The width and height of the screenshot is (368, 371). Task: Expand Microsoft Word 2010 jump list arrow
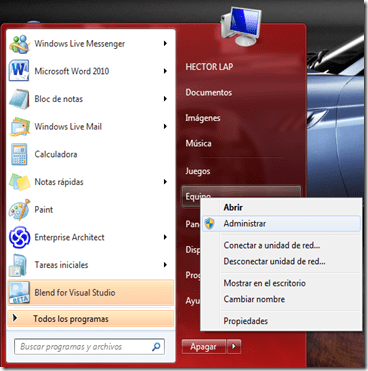pyautogui.click(x=165, y=71)
